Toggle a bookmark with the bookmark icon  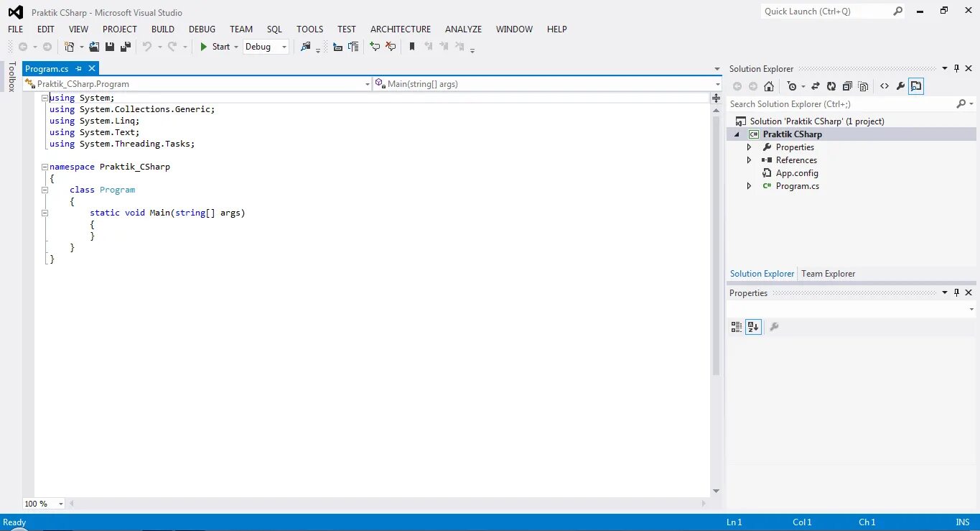[412, 47]
